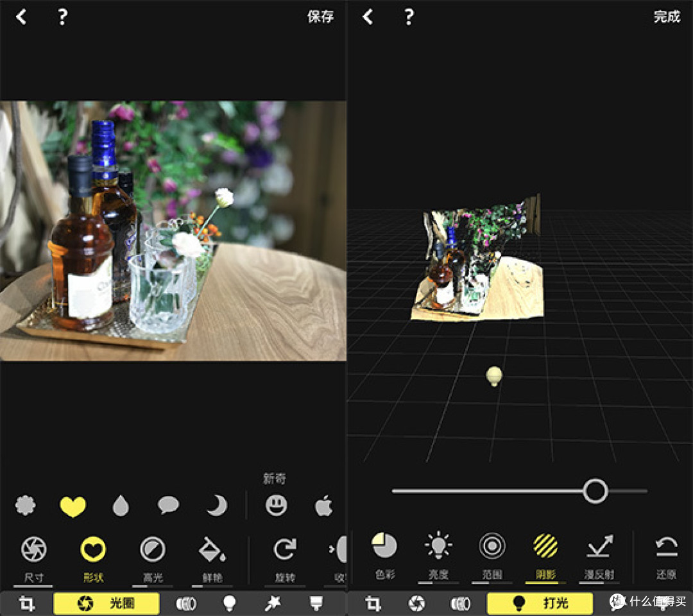693x616 pixels.
Task: Open the 高光 highlight tool
Action: click(x=153, y=559)
